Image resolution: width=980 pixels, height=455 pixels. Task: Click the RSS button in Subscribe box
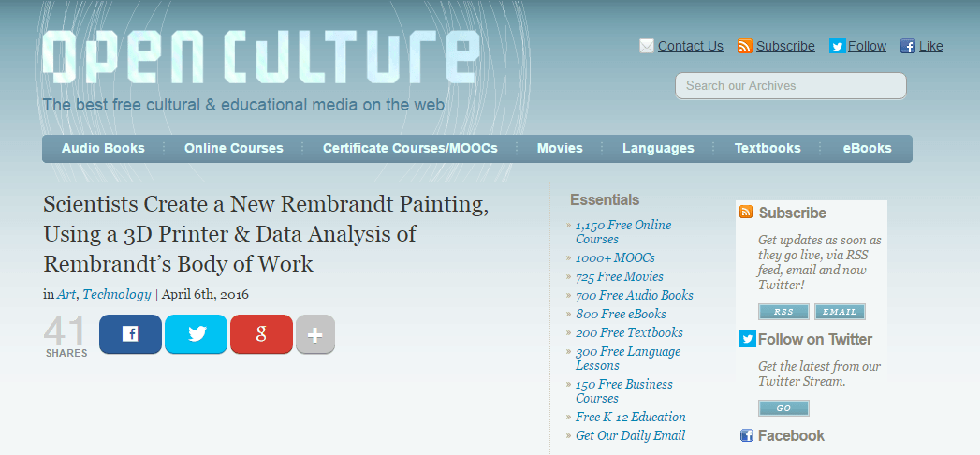(783, 312)
